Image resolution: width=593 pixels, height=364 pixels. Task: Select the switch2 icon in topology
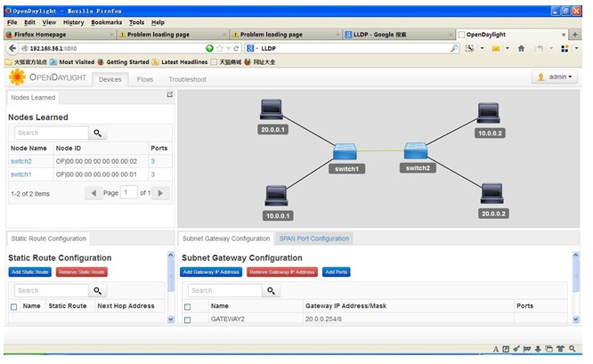[416, 150]
